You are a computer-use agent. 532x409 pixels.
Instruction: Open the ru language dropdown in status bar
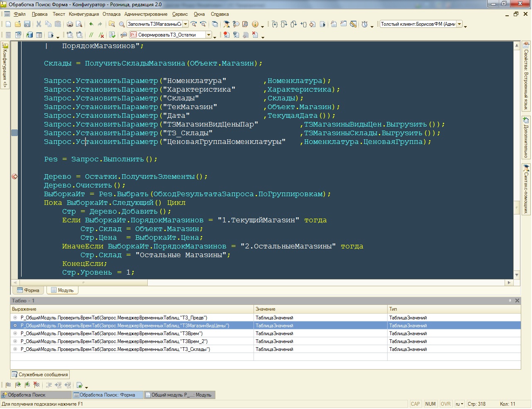(459, 404)
